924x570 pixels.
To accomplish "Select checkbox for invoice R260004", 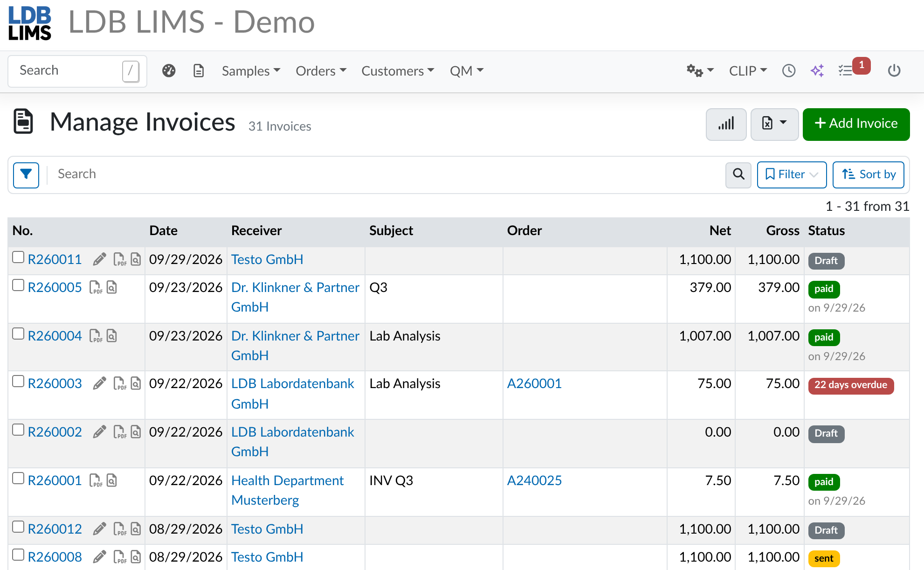I will [18, 334].
